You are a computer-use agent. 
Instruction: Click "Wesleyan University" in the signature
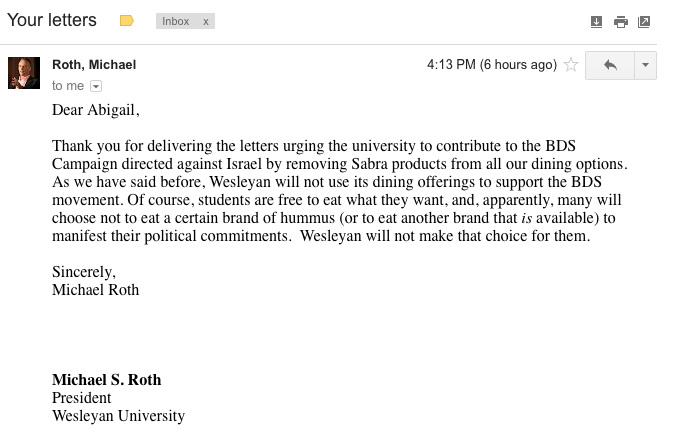point(118,415)
